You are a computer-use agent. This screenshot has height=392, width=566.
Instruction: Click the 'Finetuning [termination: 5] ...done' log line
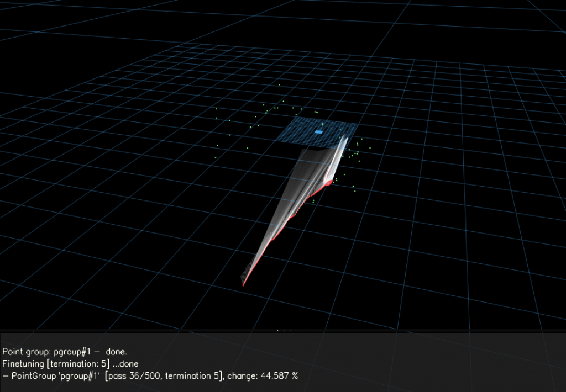[70, 364]
